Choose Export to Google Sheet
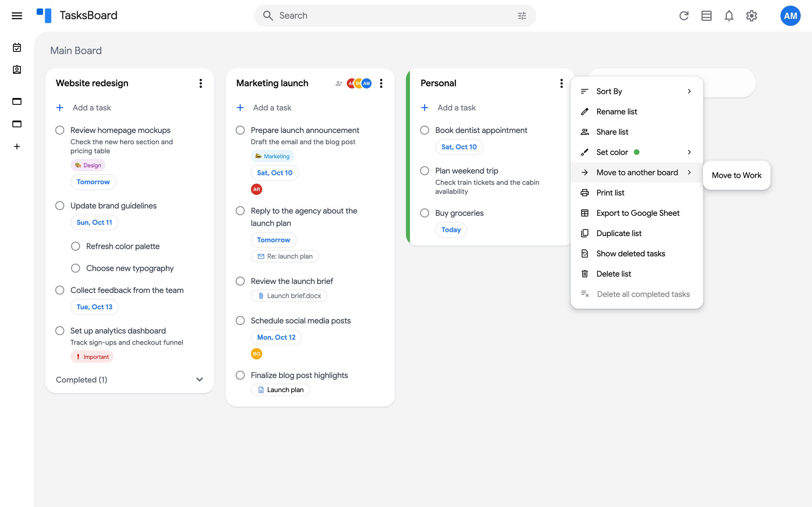The width and height of the screenshot is (812, 507). pyautogui.click(x=637, y=213)
